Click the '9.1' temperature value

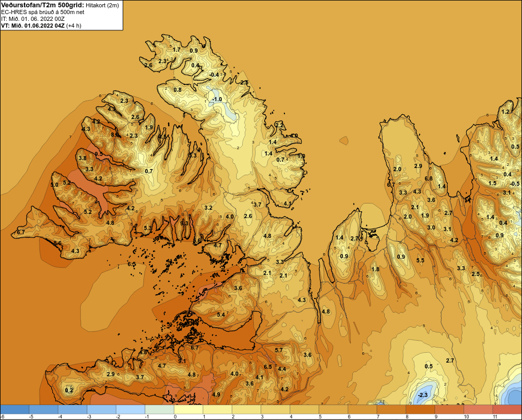pos(182,361)
